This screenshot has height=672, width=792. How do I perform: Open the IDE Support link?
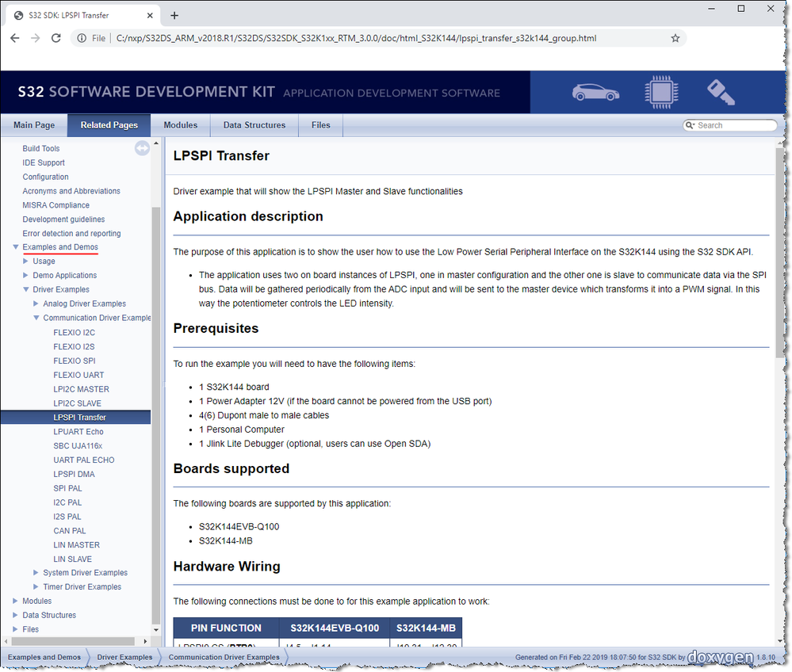pyautogui.click(x=44, y=162)
